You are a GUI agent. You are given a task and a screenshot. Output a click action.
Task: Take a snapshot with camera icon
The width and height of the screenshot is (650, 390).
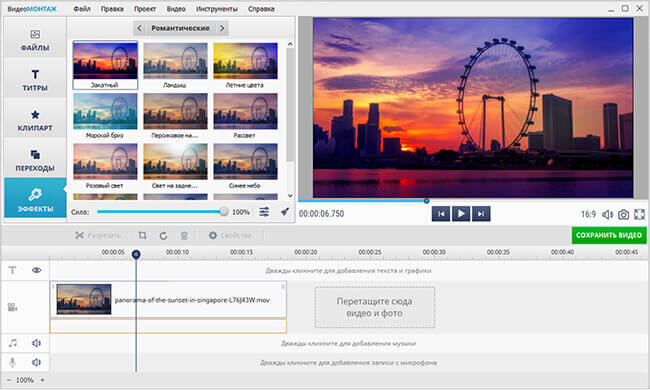point(623,214)
